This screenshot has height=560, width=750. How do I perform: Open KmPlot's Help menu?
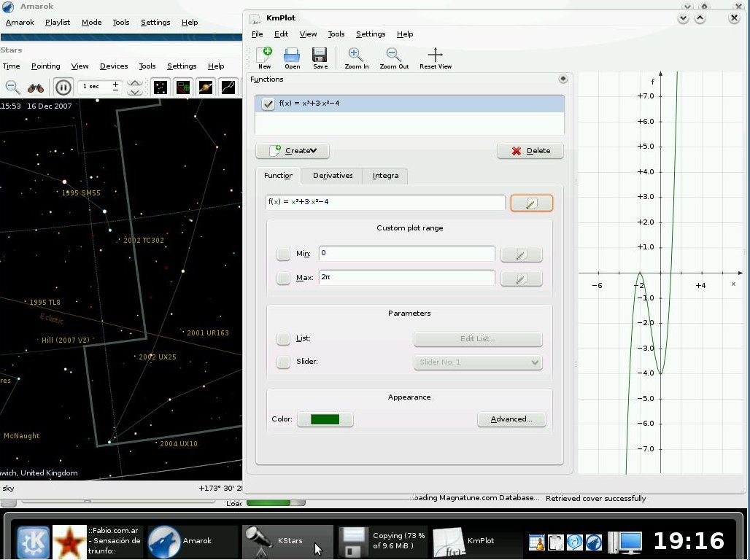(x=405, y=34)
